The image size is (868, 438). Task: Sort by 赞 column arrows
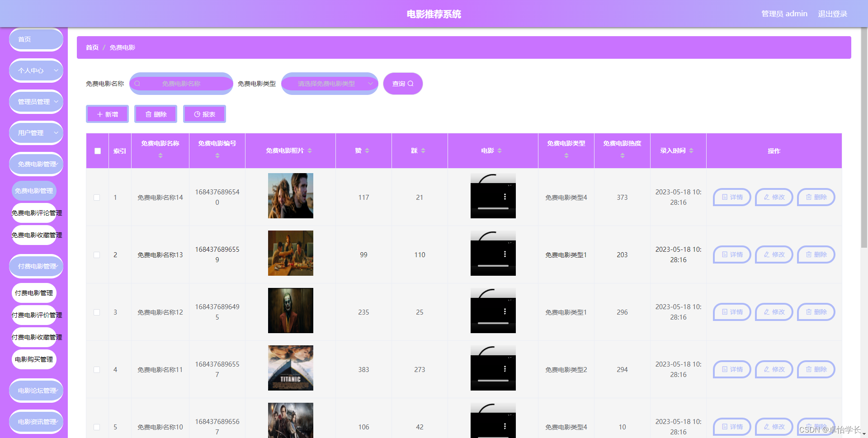coord(367,151)
